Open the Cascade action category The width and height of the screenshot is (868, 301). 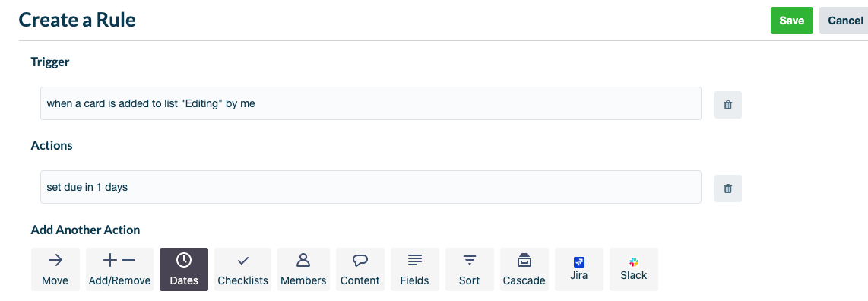[x=524, y=269]
